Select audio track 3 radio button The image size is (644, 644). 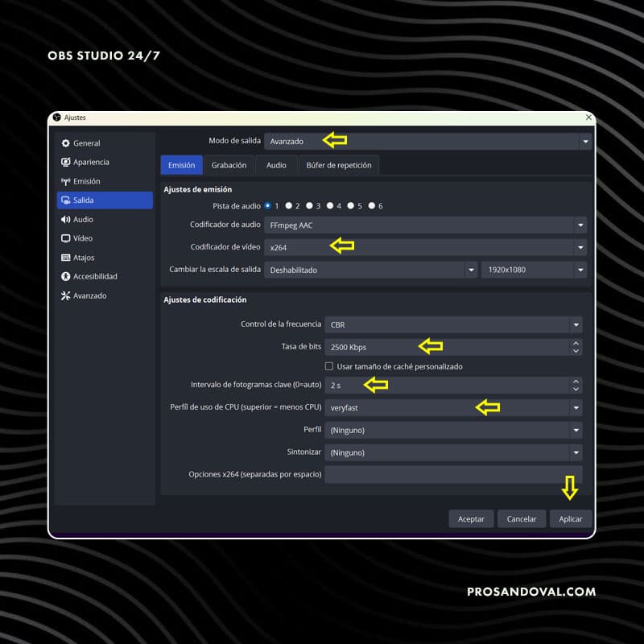(309, 206)
